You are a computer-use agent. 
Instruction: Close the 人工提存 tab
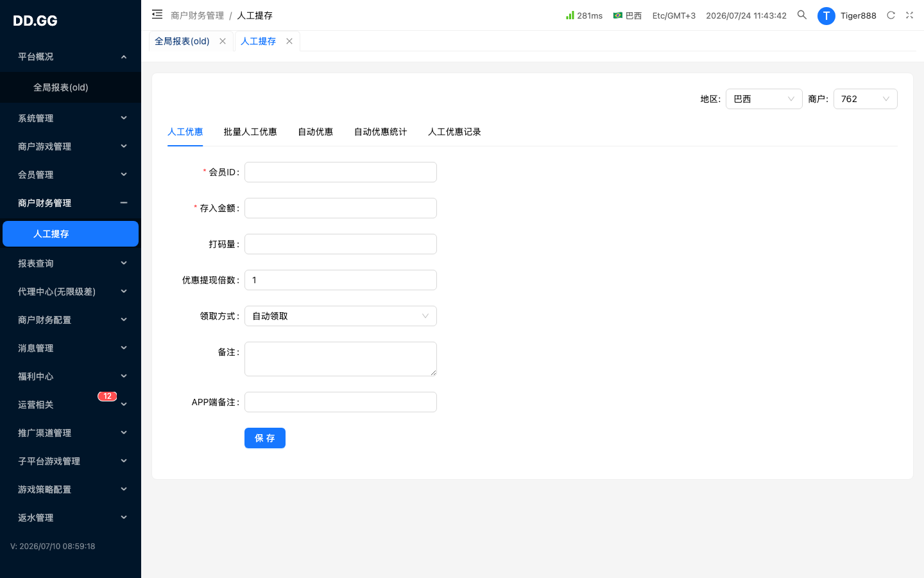(x=289, y=41)
